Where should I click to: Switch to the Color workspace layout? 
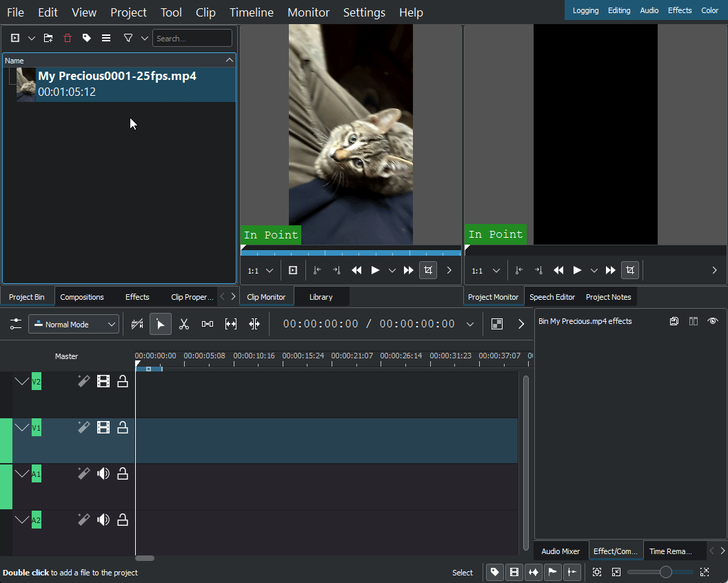pos(709,10)
